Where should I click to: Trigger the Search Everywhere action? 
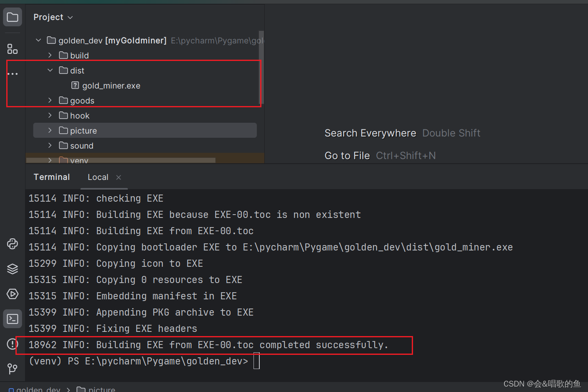click(x=370, y=133)
